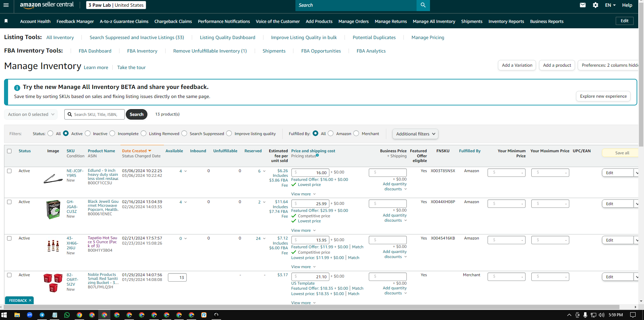Open WhatsApp from the taskbar

(x=67, y=315)
